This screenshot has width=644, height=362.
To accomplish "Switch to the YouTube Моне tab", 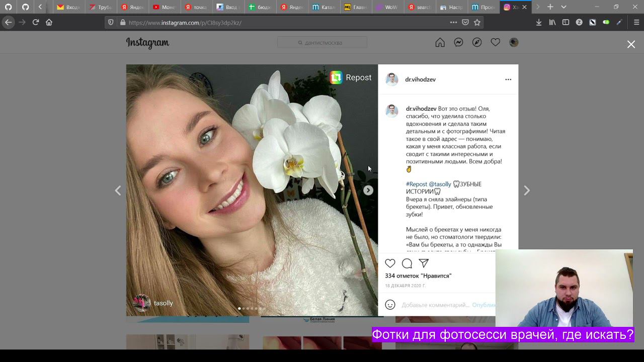I will tap(164, 7).
